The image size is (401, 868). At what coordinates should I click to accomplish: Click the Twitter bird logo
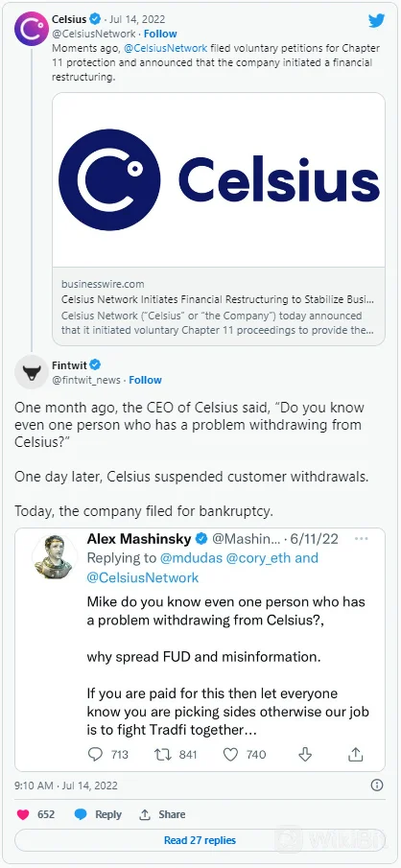pyautogui.click(x=377, y=21)
